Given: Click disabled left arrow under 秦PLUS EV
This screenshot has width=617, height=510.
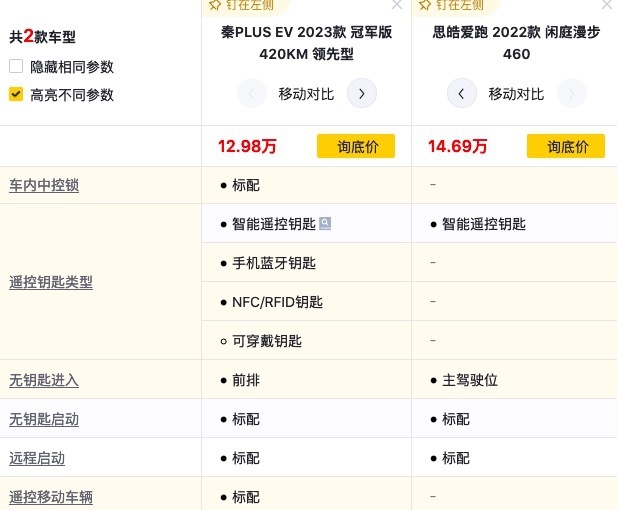Looking at the screenshot, I should [x=252, y=94].
